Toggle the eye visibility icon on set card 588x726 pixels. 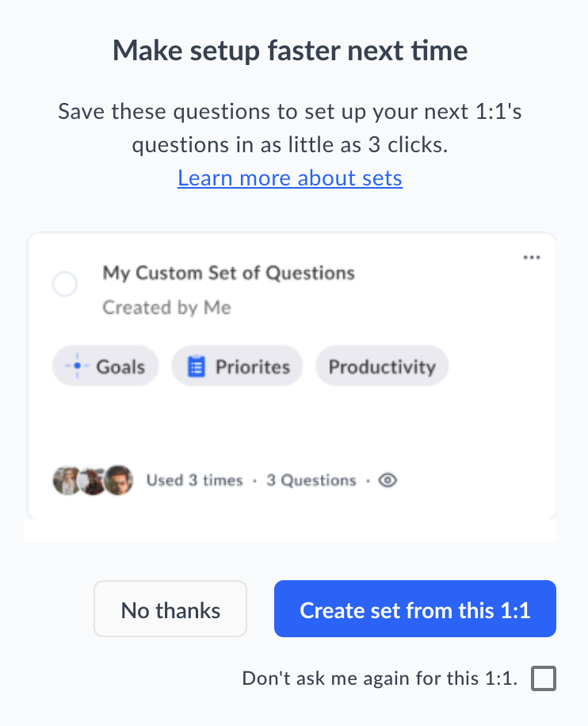pos(388,480)
